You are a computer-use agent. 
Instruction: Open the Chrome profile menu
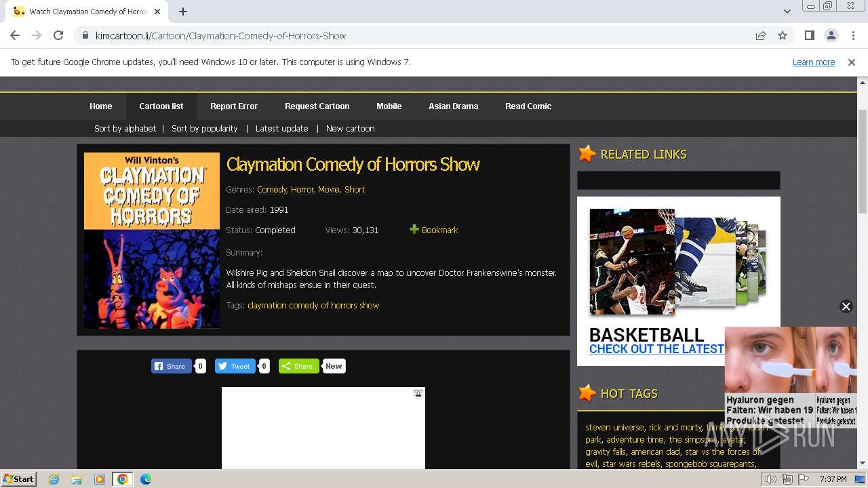tap(831, 35)
